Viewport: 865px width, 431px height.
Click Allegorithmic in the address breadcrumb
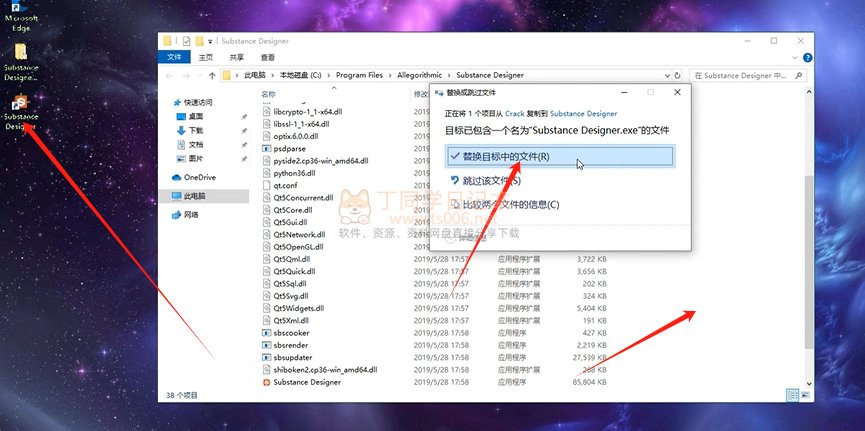pos(420,75)
